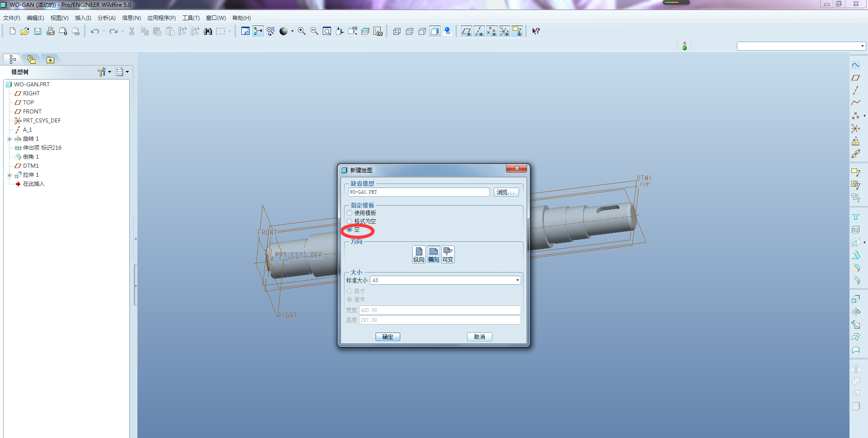
Task: Select the Portrait orientation button
Action: 419,254
